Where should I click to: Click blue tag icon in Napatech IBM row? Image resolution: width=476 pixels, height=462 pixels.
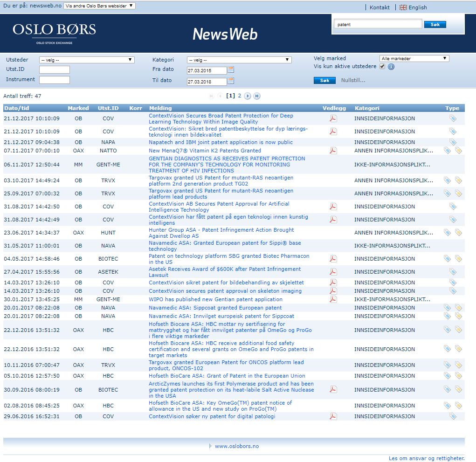pos(453,142)
